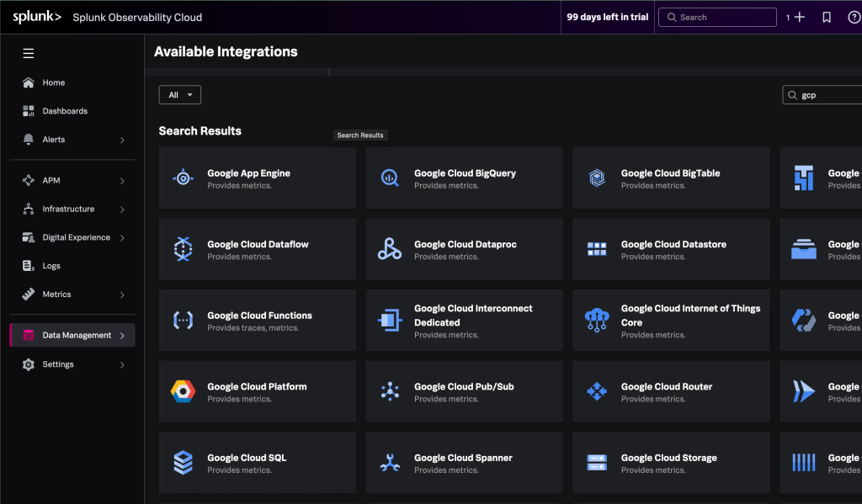The width and height of the screenshot is (862, 504).
Task: Click the Google Cloud BigQuery icon
Action: [x=390, y=178]
